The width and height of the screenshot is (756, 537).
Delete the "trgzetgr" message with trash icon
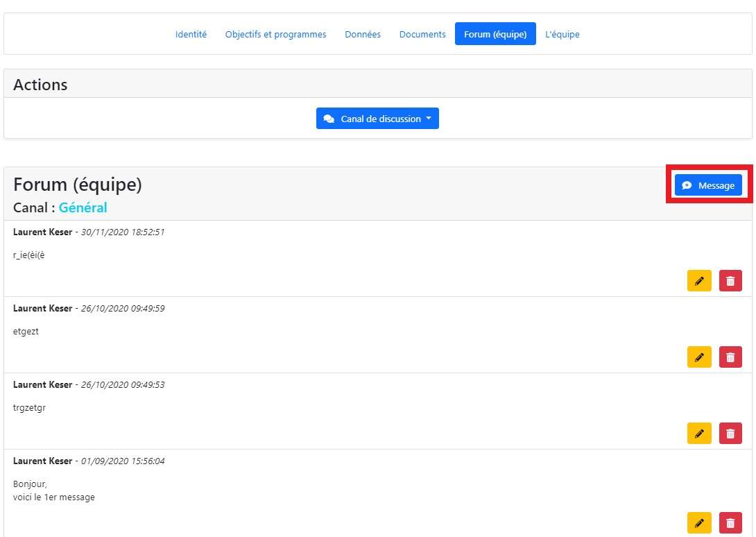coord(730,433)
